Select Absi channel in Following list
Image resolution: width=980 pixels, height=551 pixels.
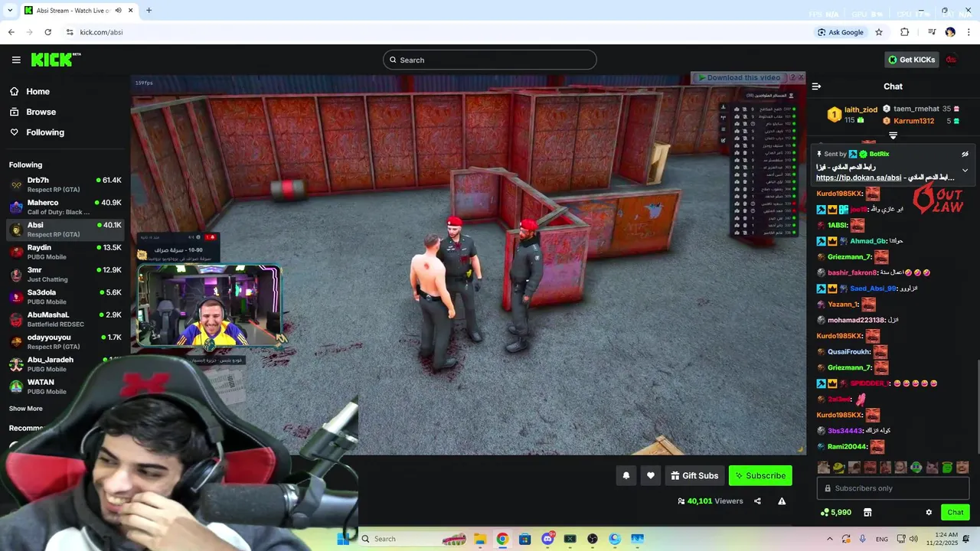pos(65,230)
